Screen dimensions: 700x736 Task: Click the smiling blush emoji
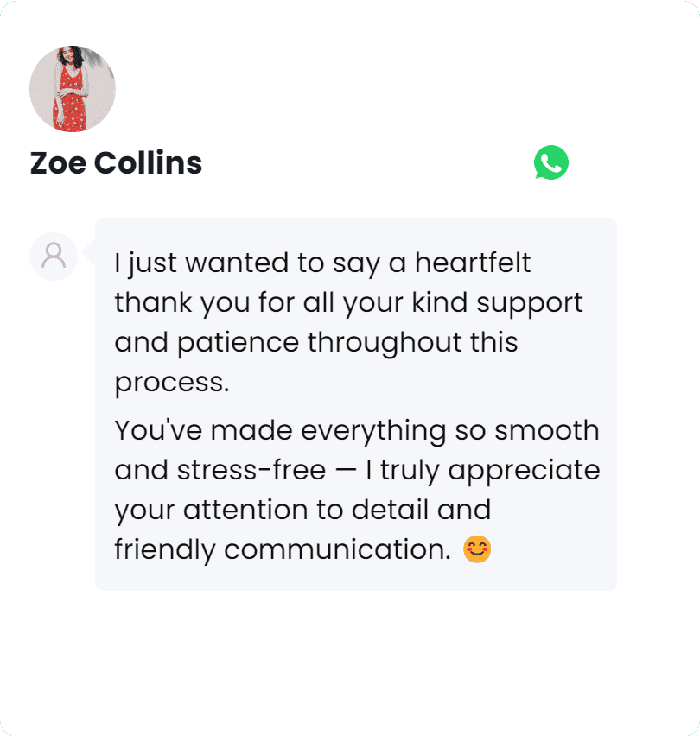(x=477, y=549)
